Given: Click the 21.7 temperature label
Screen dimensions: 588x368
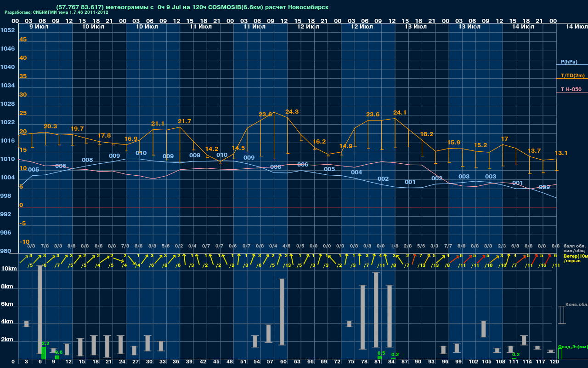Looking at the screenshot, I should tap(184, 121).
